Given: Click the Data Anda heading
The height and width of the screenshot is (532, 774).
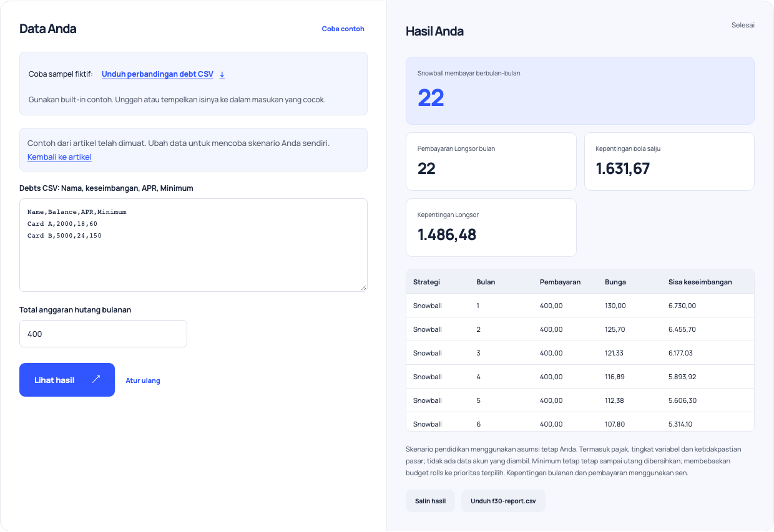Looking at the screenshot, I should [x=48, y=29].
